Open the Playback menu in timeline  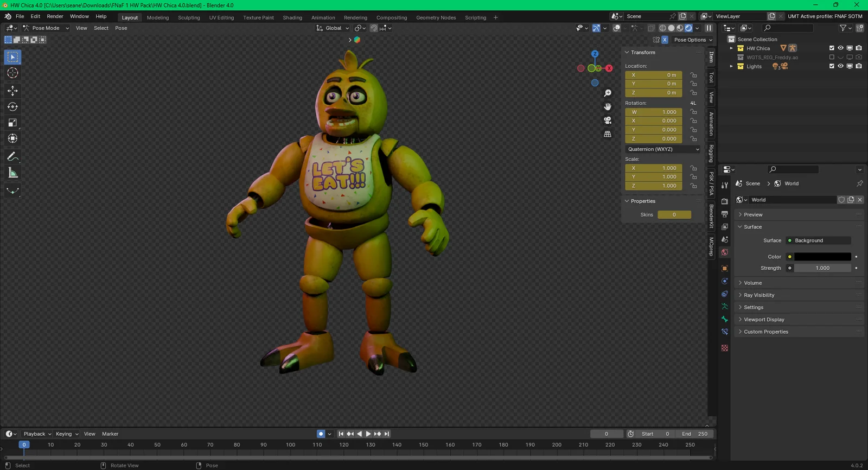[37, 434]
